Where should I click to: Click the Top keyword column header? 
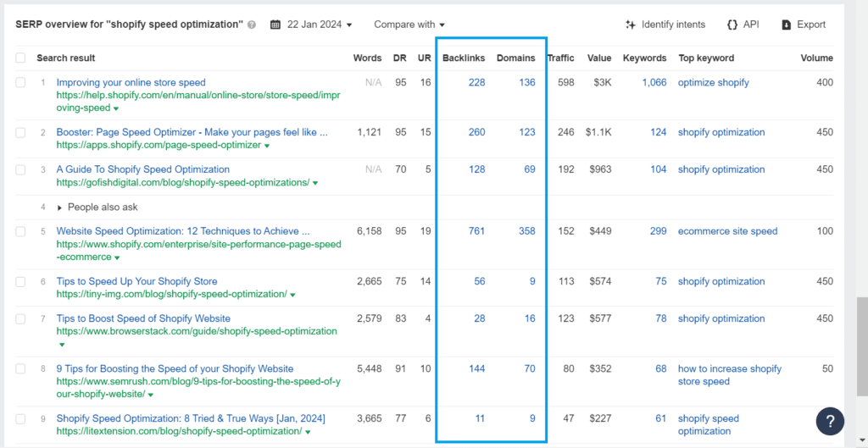tap(706, 58)
